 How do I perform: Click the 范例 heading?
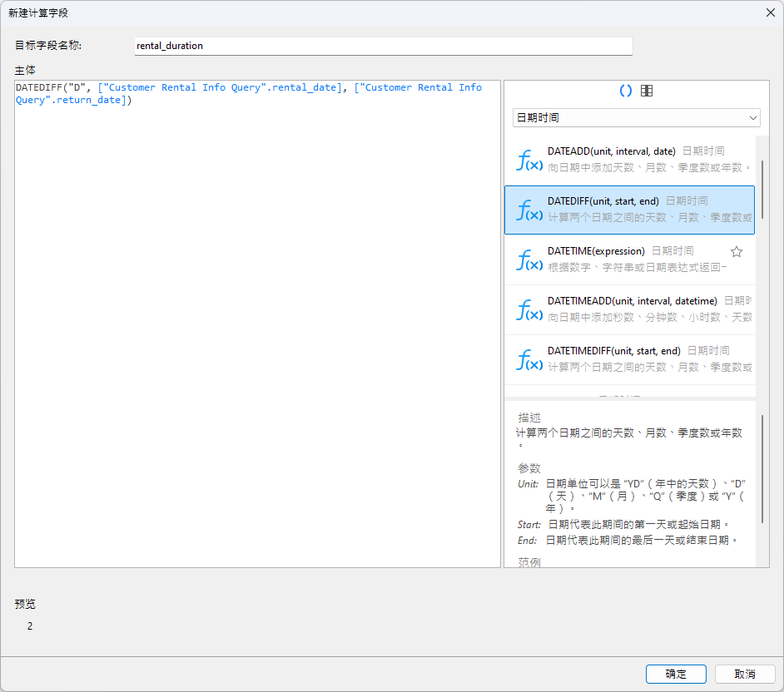[529, 562]
